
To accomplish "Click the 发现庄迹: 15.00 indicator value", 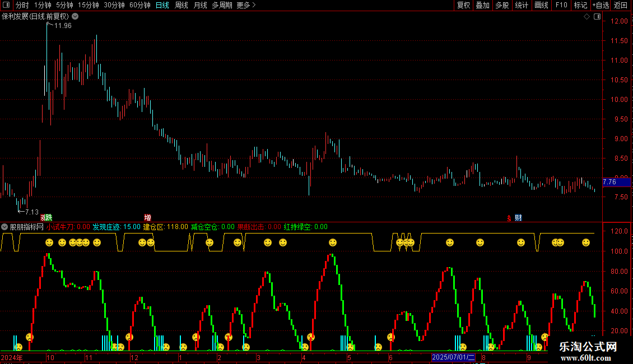I will tap(117, 227).
